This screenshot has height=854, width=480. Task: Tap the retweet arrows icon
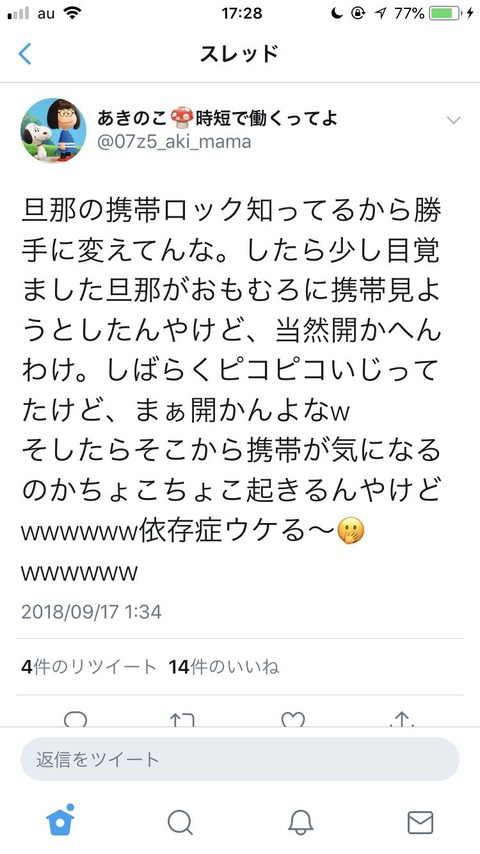click(182, 720)
